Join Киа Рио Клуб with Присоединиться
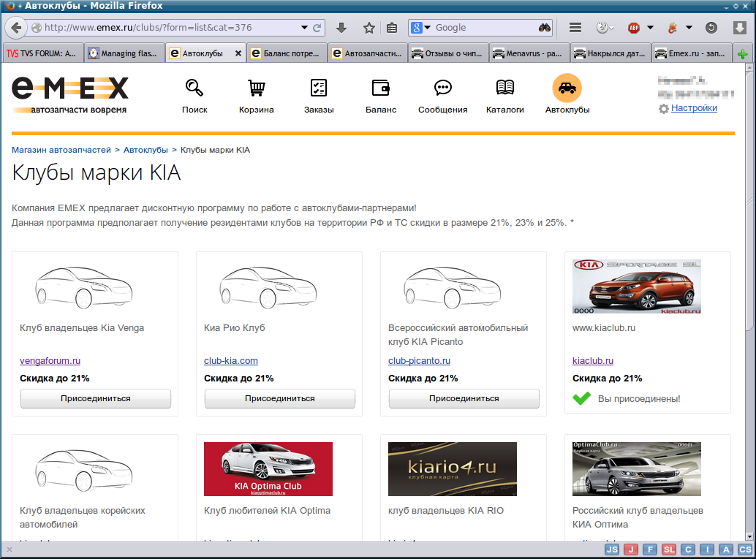756x559 pixels. [279, 398]
